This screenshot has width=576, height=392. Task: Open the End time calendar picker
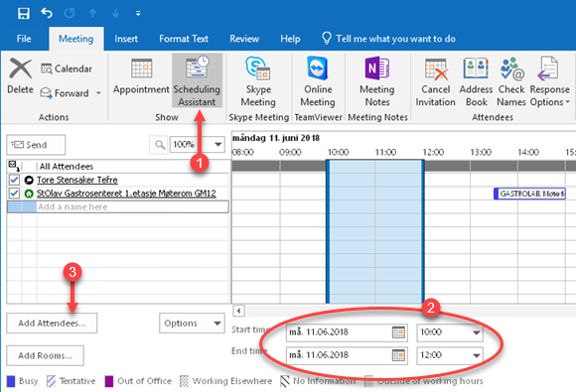(398, 355)
